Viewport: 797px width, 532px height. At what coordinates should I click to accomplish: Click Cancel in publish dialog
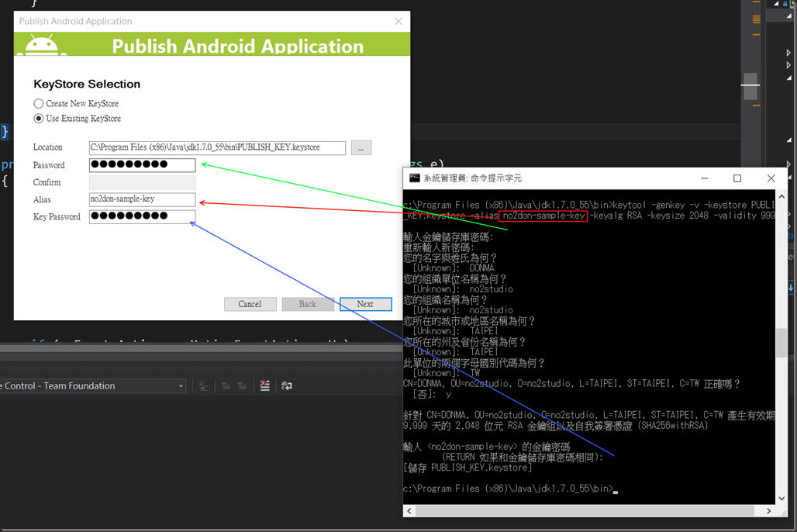coord(250,304)
